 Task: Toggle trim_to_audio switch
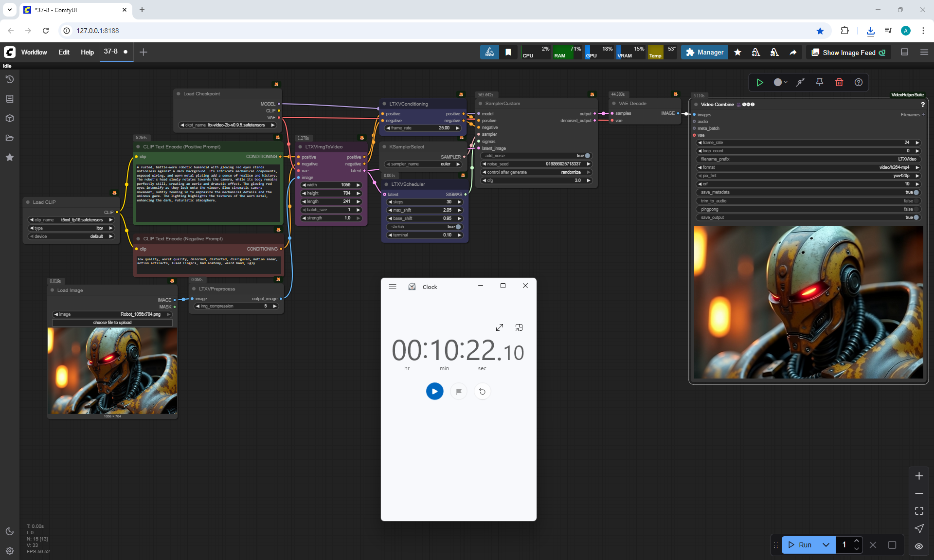916,201
